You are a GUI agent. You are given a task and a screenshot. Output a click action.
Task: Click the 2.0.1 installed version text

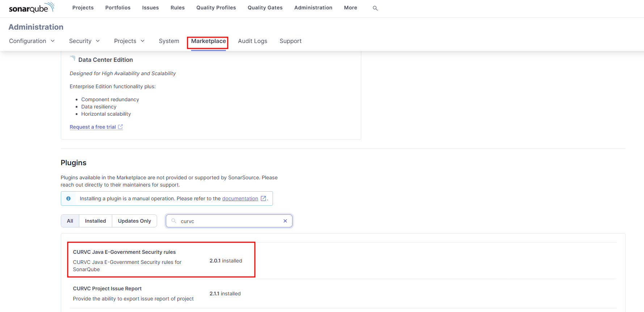[226, 261]
